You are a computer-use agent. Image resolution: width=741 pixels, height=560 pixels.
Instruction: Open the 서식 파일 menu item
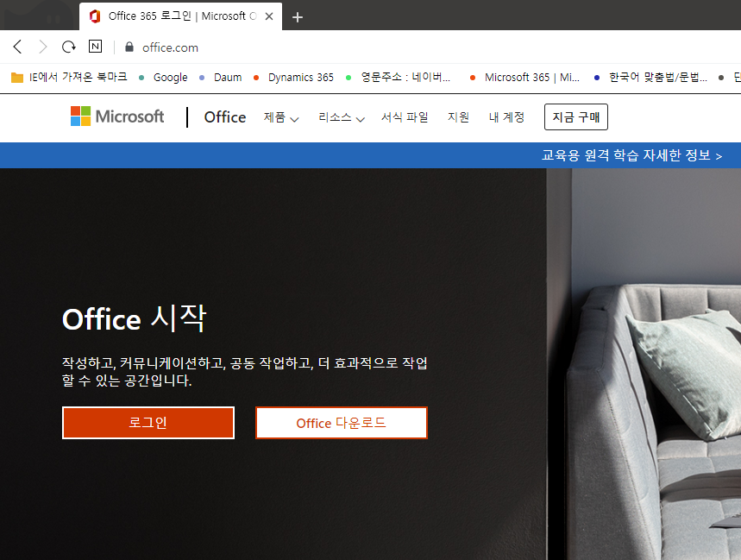[x=405, y=117]
